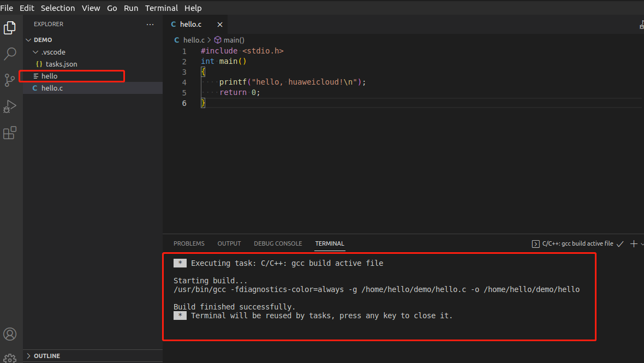Open the Selection menu
The image size is (644, 363).
click(x=58, y=8)
